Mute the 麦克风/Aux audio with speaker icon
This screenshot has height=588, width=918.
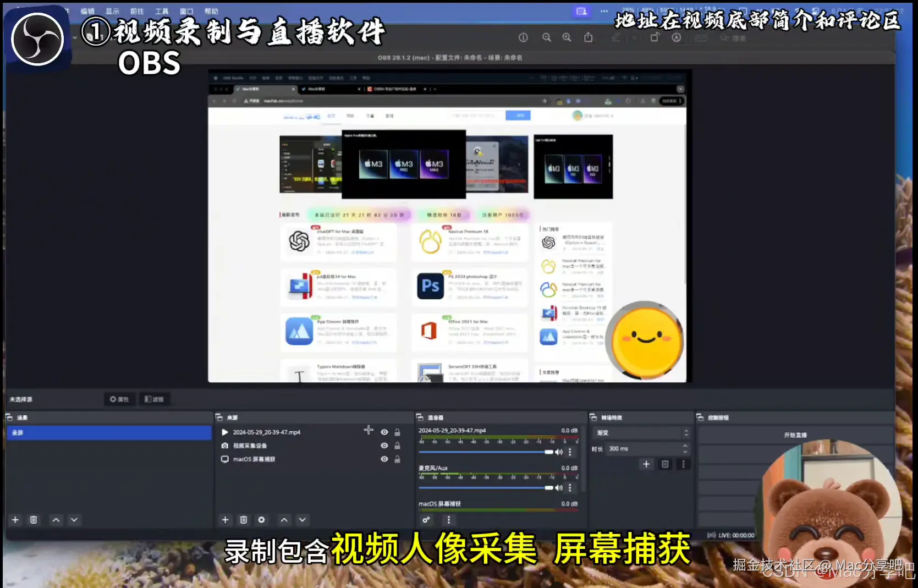click(558, 487)
